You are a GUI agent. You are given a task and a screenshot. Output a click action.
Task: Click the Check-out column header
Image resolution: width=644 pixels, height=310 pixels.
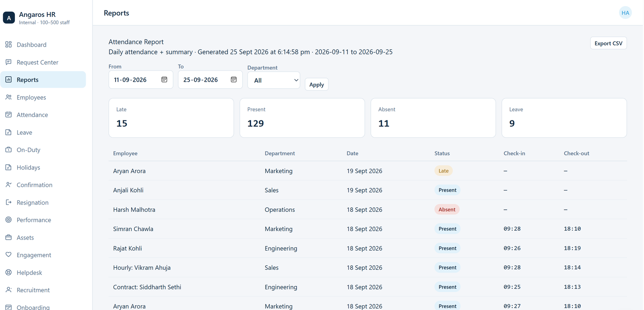[576, 153]
